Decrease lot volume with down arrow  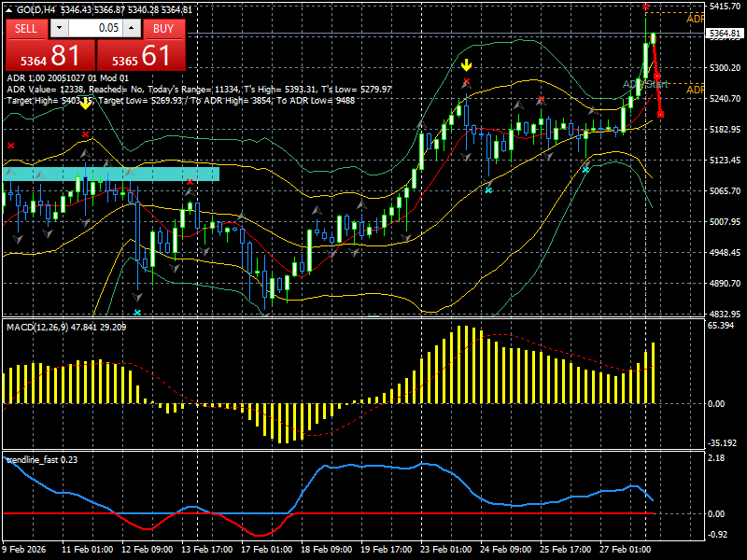point(59,28)
